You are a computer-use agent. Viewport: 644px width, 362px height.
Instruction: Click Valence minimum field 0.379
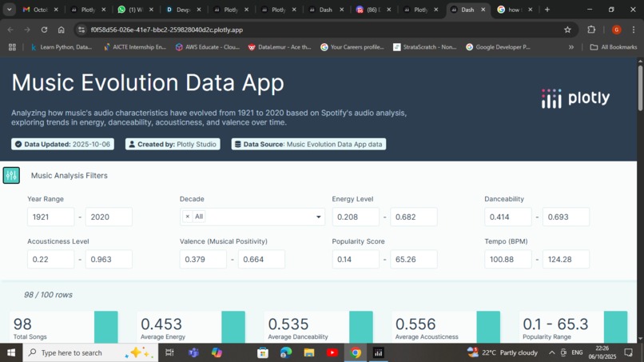(x=203, y=259)
